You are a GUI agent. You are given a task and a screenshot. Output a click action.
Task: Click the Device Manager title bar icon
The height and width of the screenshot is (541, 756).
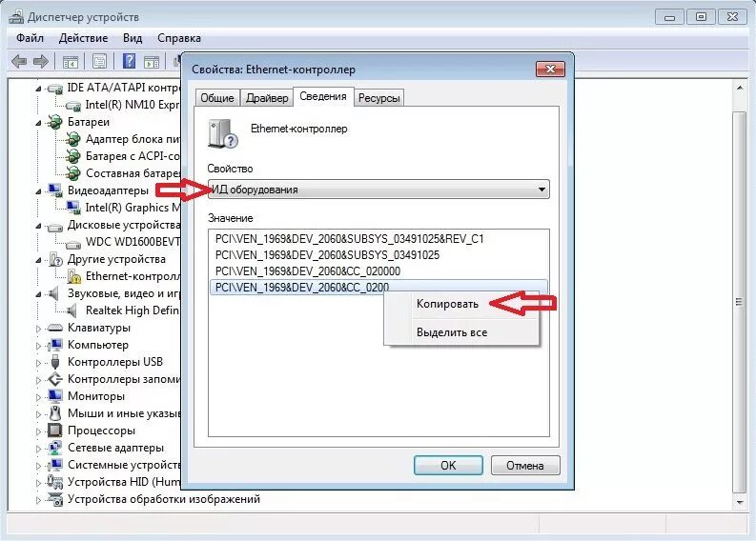(16, 17)
